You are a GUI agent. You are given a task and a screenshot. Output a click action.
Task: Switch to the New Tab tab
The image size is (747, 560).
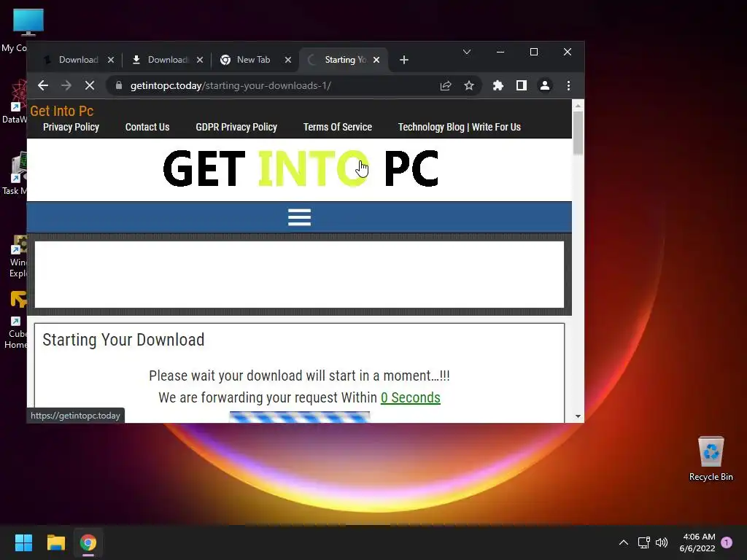coord(252,60)
